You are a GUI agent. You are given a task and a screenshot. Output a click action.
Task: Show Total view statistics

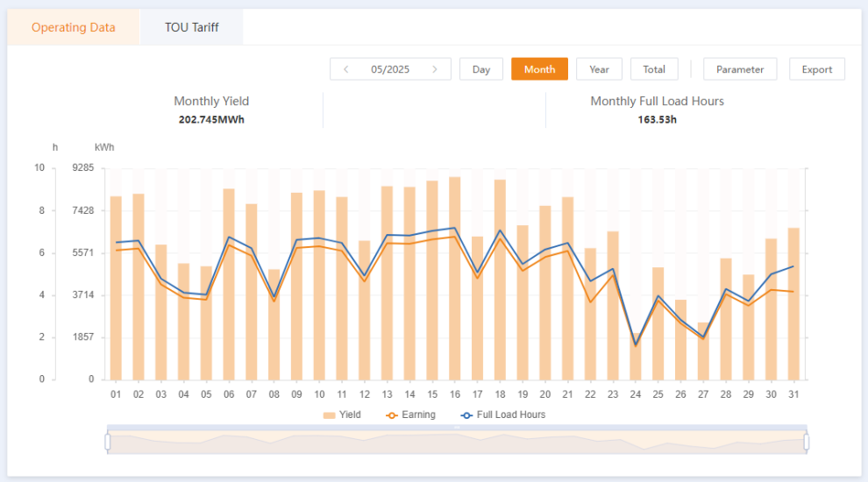pos(654,69)
